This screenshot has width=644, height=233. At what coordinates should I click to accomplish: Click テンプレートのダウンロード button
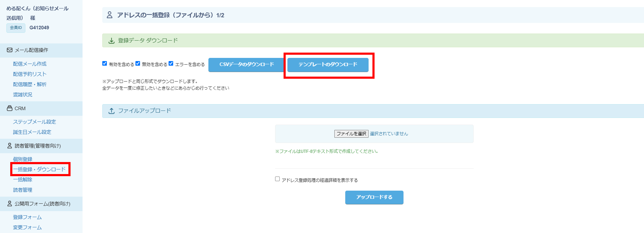(x=328, y=65)
